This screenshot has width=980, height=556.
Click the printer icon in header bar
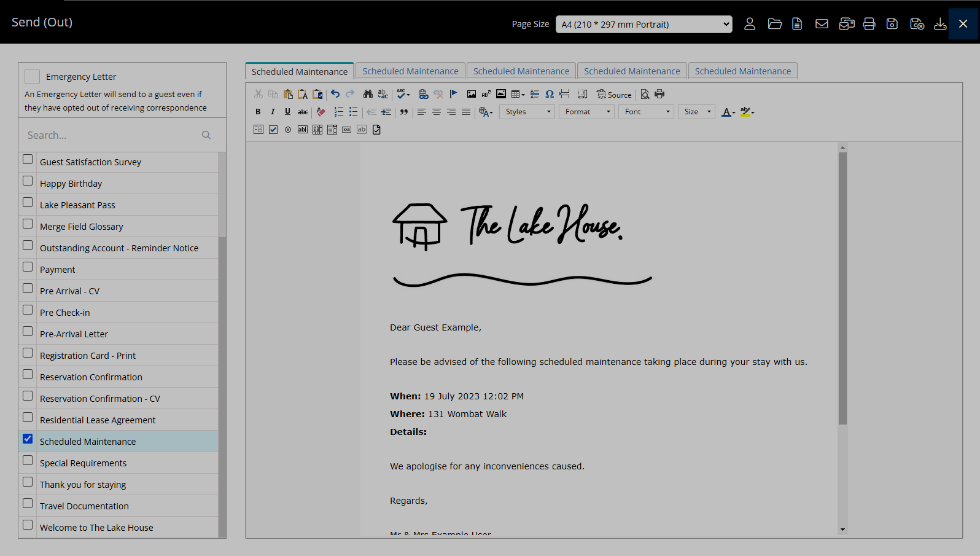click(x=869, y=24)
